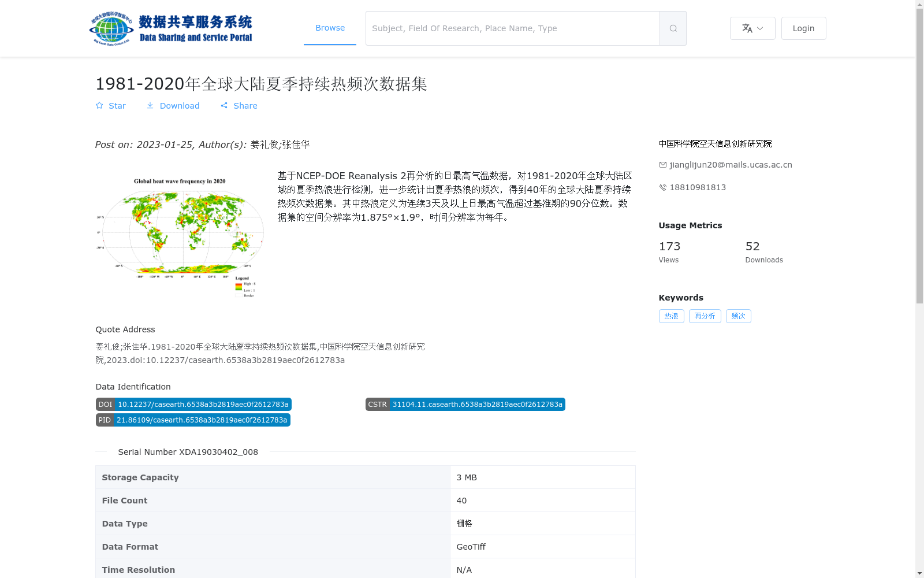The image size is (924, 578).
Task: Click the DOI identifier badge
Action: (x=193, y=405)
